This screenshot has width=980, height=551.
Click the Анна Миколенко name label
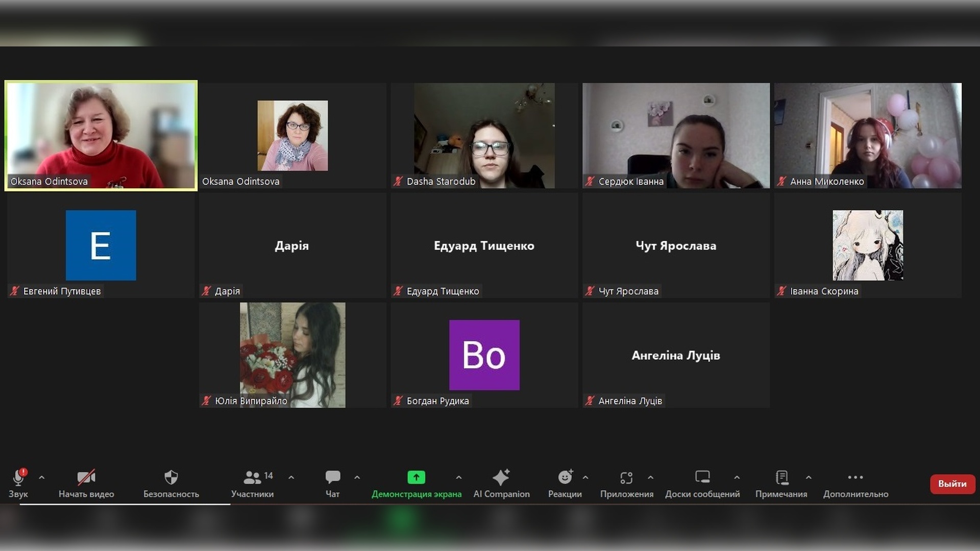pyautogui.click(x=827, y=181)
